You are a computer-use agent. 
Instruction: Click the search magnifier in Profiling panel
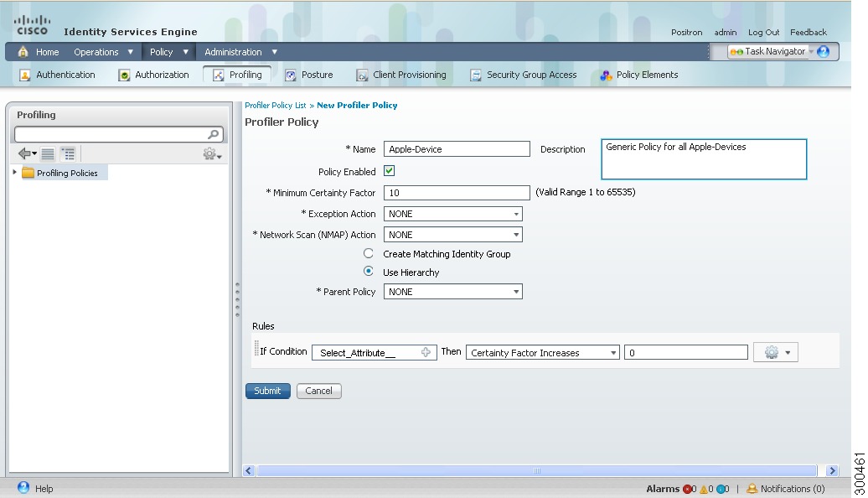click(213, 134)
